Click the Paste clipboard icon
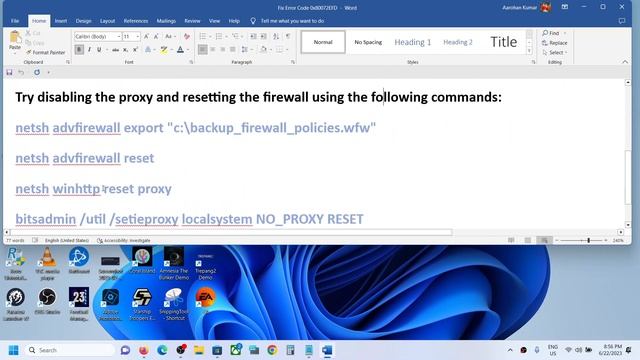 pos(15,38)
